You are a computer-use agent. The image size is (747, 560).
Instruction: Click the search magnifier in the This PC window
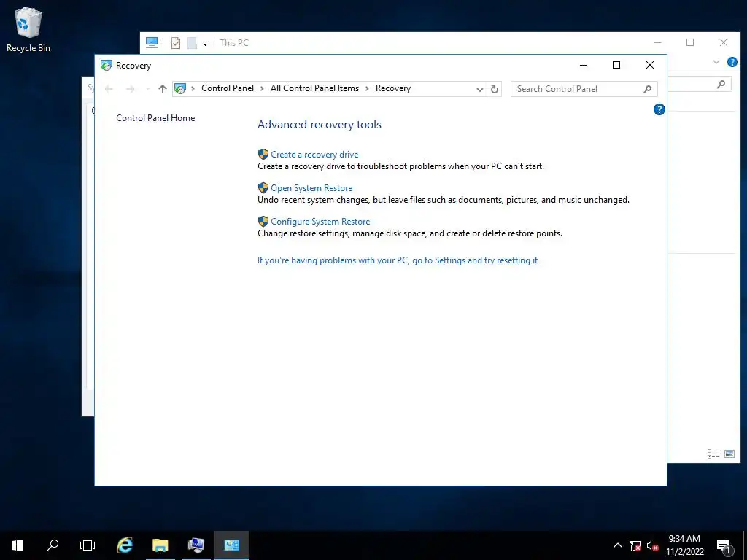point(721,85)
